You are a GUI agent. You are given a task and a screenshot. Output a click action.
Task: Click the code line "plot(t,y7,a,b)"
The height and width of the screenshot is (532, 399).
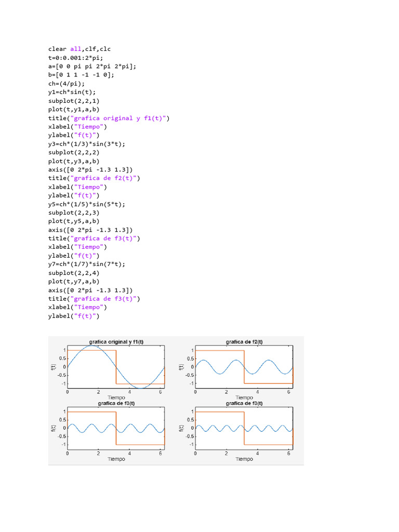(x=74, y=282)
